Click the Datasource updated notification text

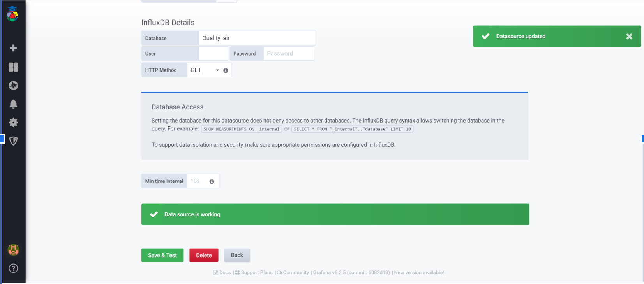click(520, 36)
